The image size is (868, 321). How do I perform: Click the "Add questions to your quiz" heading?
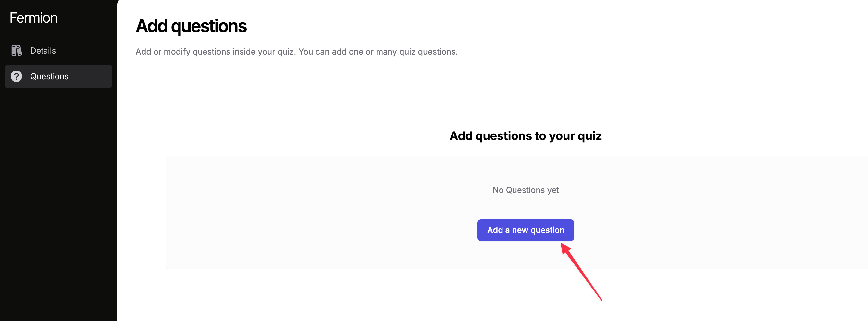pyautogui.click(x=525, y=136)
